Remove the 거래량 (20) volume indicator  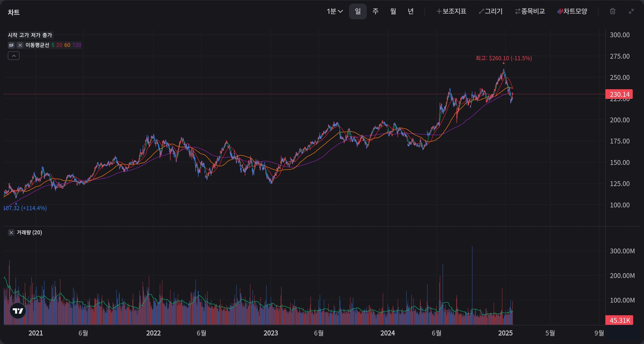[11, 232]
